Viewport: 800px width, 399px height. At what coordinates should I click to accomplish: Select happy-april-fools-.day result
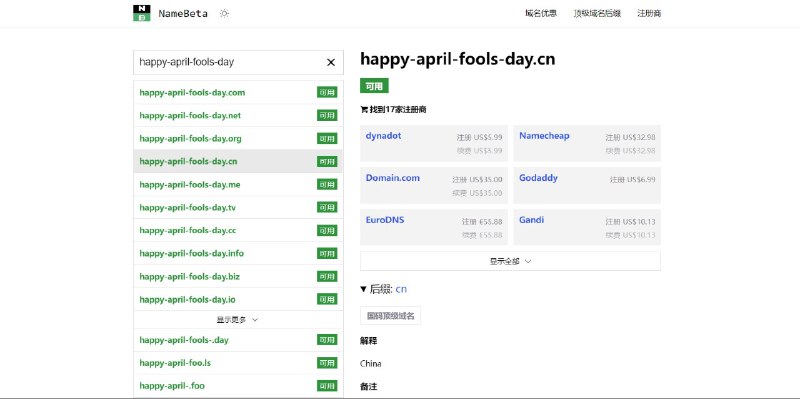pyautogui.click(x=238, y=340)
